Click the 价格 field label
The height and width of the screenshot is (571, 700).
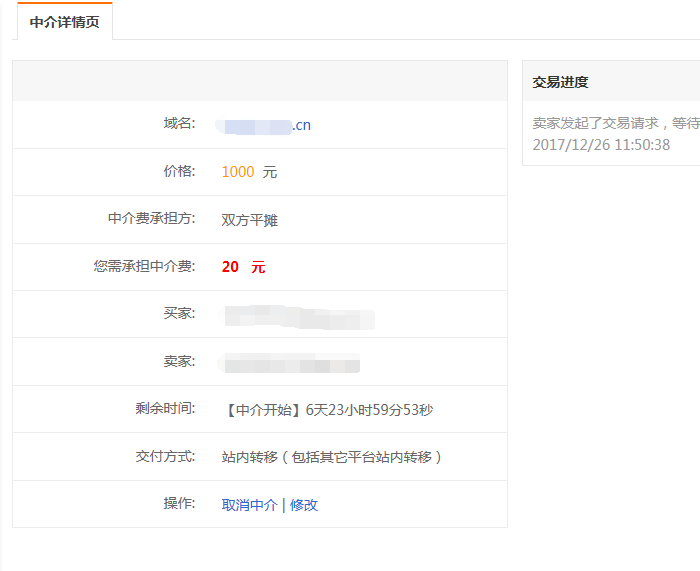[x=179, y=171]
